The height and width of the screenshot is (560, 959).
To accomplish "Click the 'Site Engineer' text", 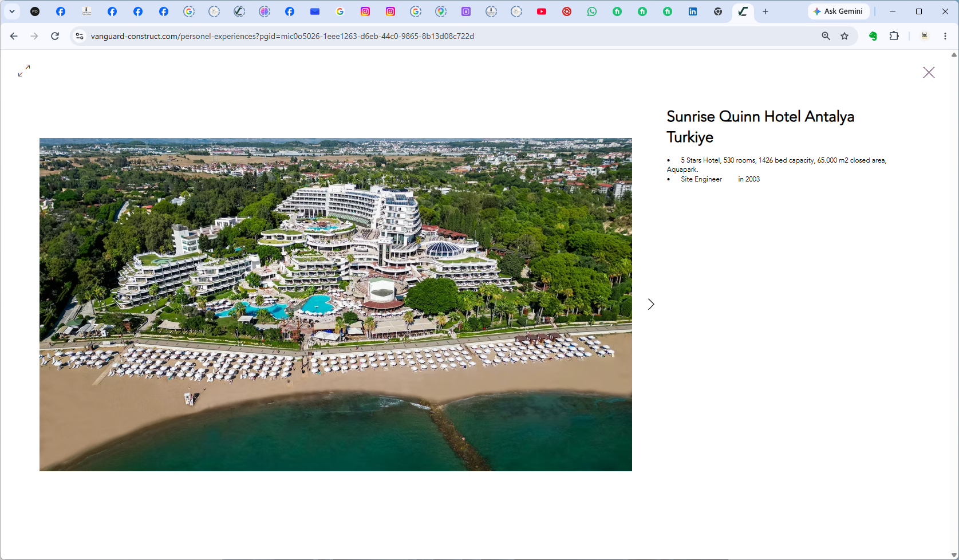I will [x=701, y=179].
